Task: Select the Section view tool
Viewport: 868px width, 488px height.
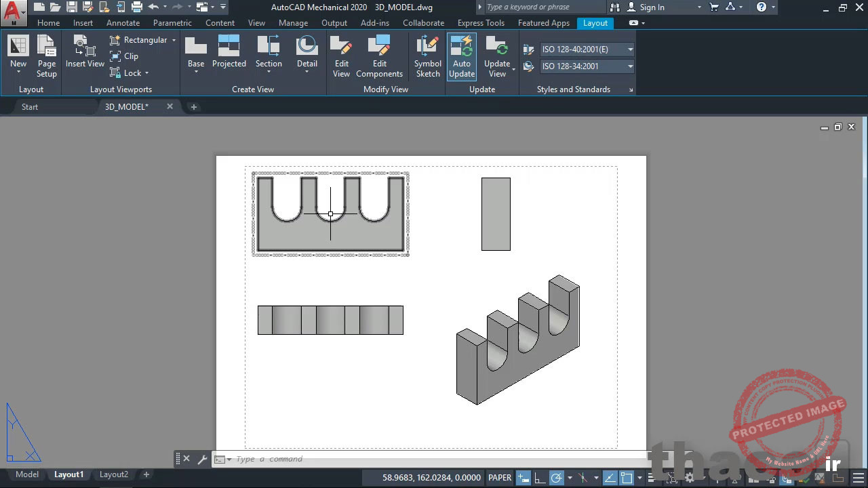Action: click(269, 54)
